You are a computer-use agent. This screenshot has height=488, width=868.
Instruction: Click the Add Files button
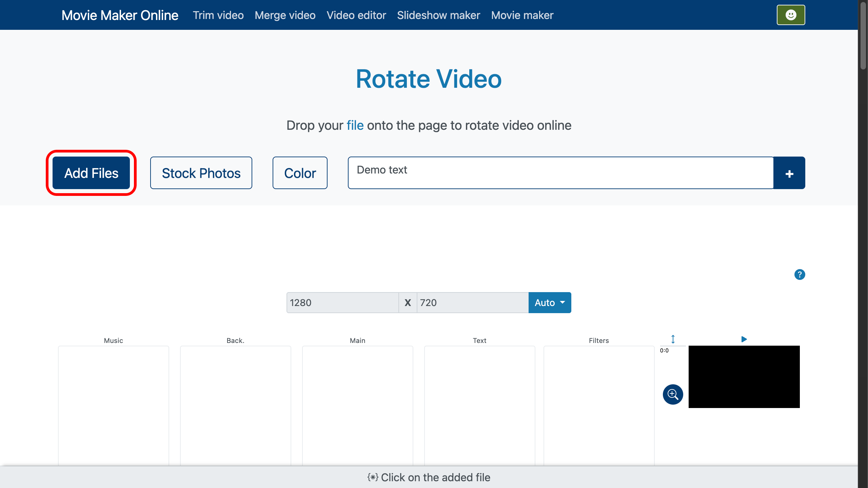pyautogui.click(x=91, y=173)
